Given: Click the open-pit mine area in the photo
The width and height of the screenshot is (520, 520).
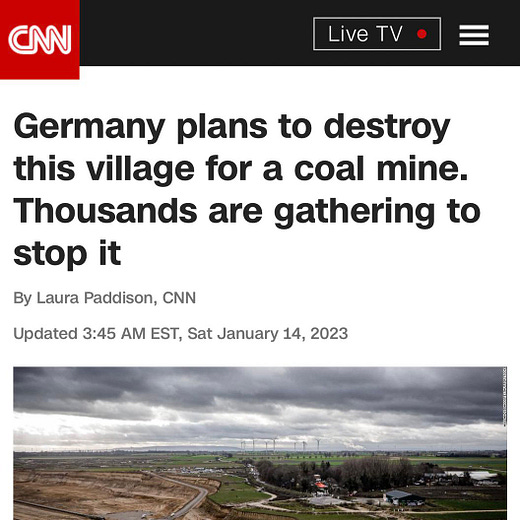Looking at the screenshot, I should coord(100,493).
